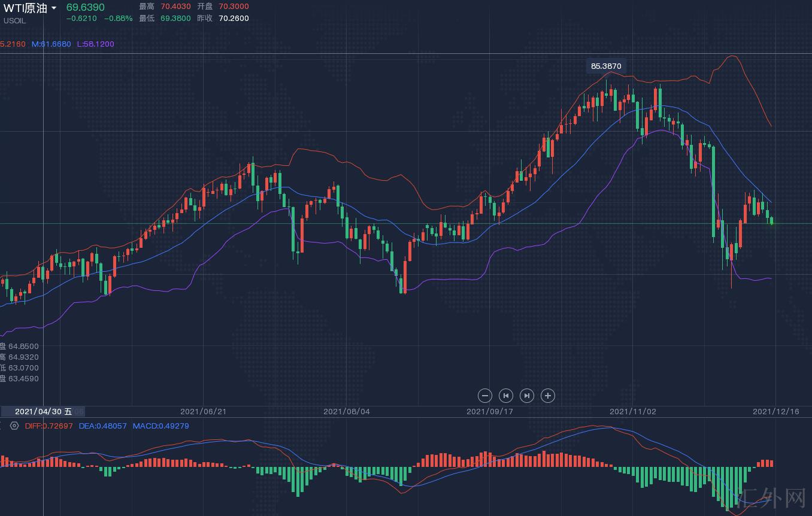Image resolution: width=812 pixels, height=516 pixels.
Task: Click the 2021/08/04 date axis label
Action: [346, 412]
